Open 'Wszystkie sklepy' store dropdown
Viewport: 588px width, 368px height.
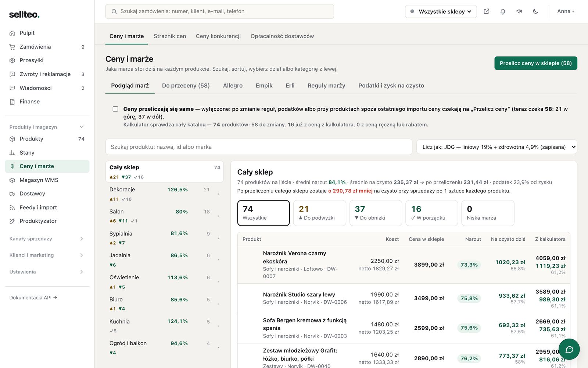[x=441, y=11]
